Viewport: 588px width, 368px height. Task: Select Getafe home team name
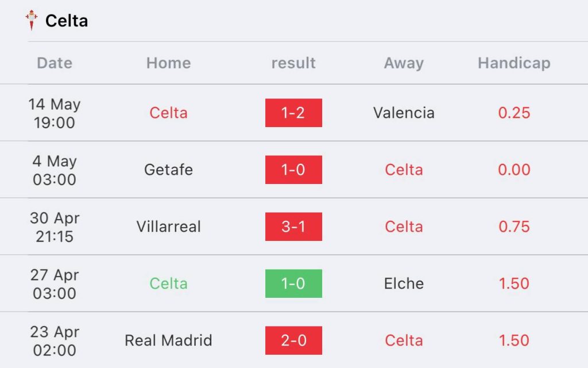pyautogui.click(x=168, y=170)
